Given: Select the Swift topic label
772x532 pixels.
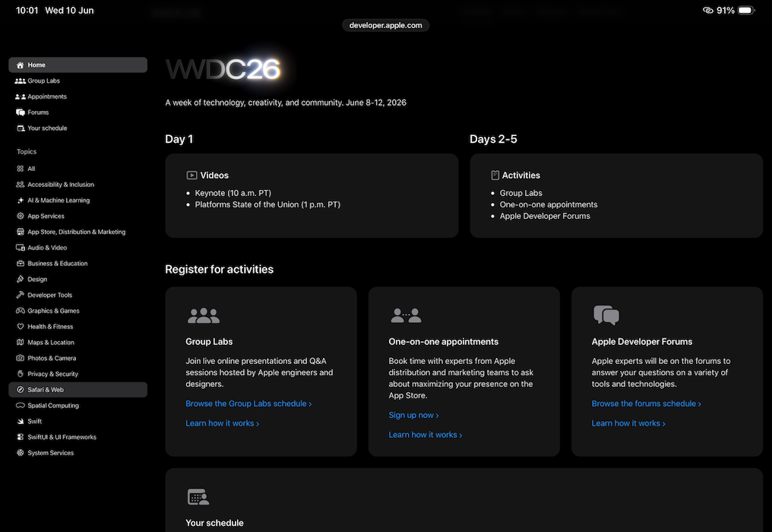Looking at the screenshot, I should (34, 421).
